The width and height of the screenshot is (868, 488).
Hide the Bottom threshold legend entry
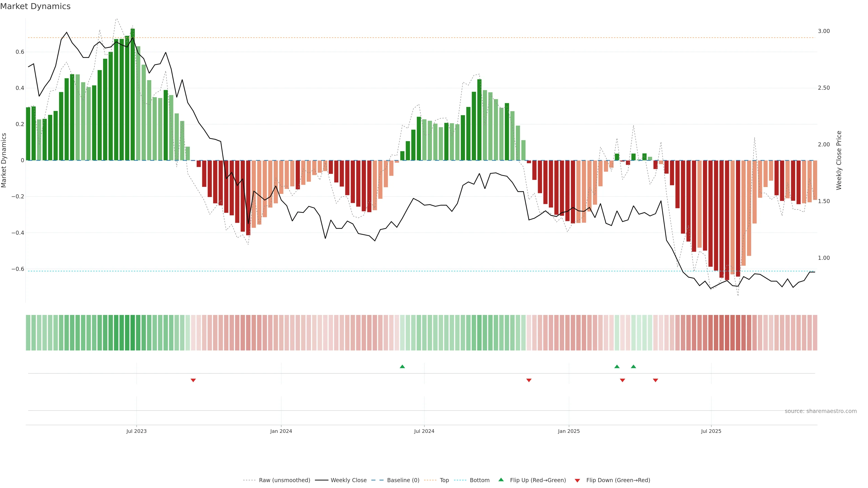coord(479,480)
